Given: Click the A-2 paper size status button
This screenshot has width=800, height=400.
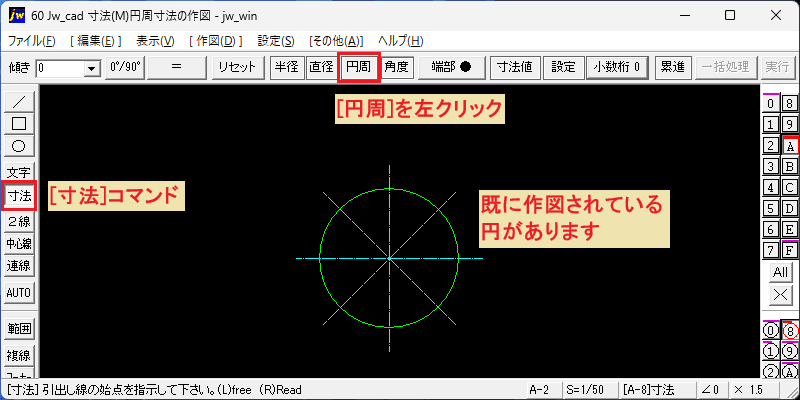Looking at the screenshot, I should tap(543, 390).
